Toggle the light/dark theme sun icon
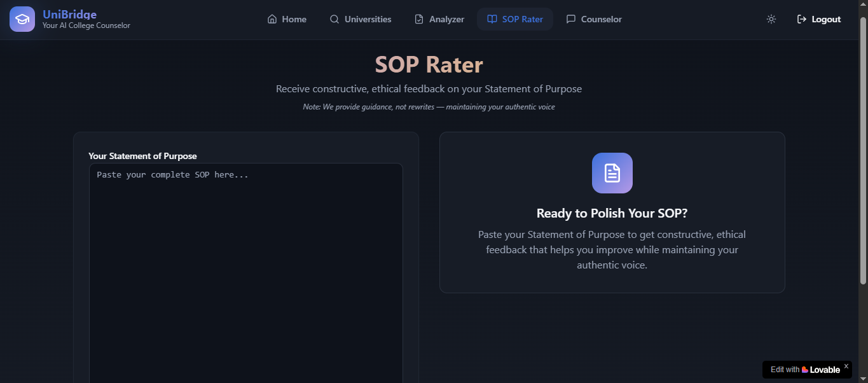Viewport: 868px width, 383px height. [x=771, y=19]
